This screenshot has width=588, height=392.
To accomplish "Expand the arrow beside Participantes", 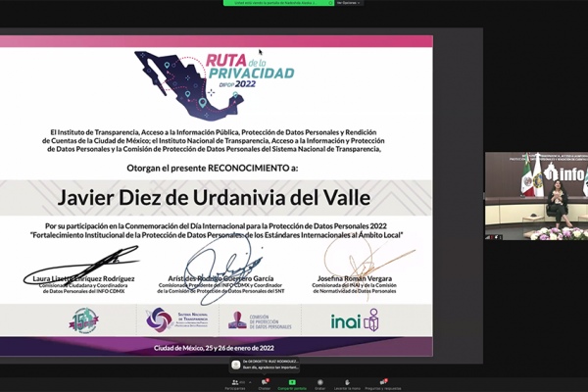I will [x=250, y=382].
